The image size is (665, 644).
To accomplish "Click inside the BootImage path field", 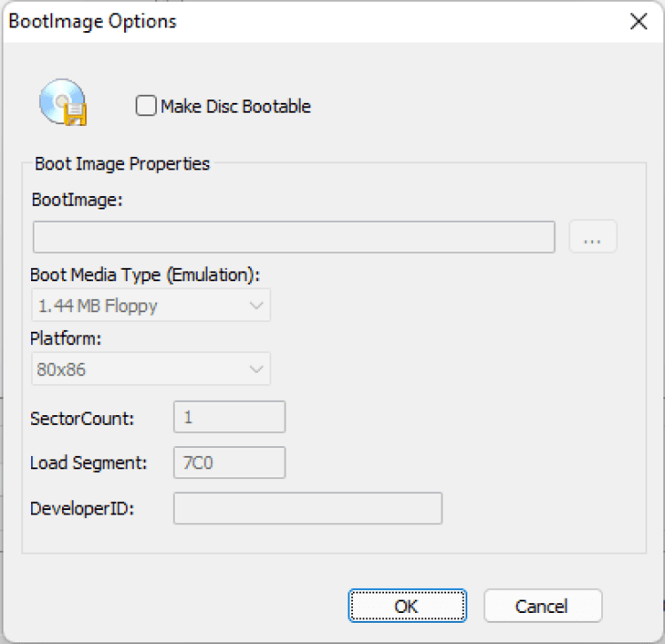I will coord(293,237).
